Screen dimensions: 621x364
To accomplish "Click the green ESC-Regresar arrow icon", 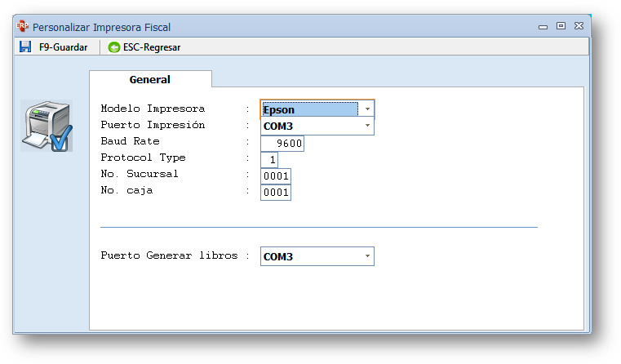I will [114, 47].
